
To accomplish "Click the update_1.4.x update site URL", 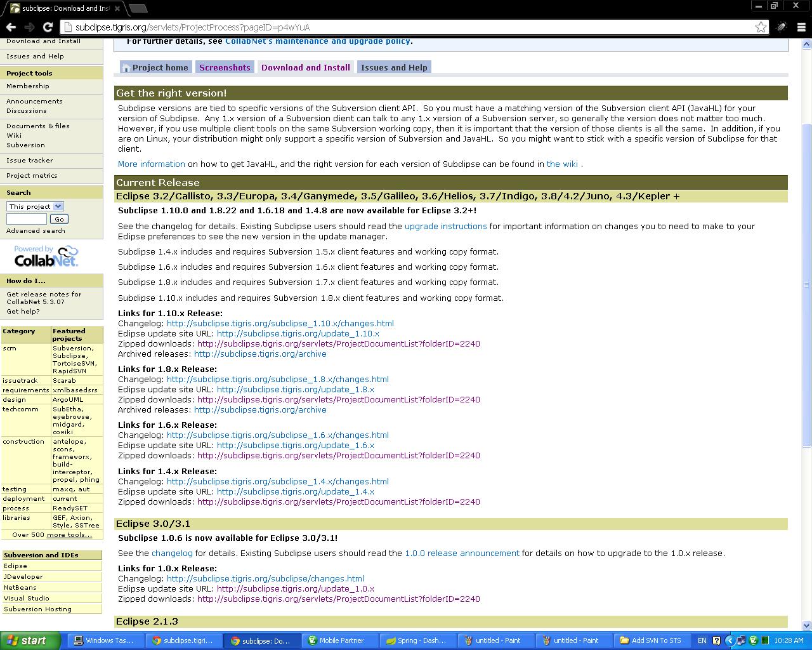I will click(x=296, y=491).
